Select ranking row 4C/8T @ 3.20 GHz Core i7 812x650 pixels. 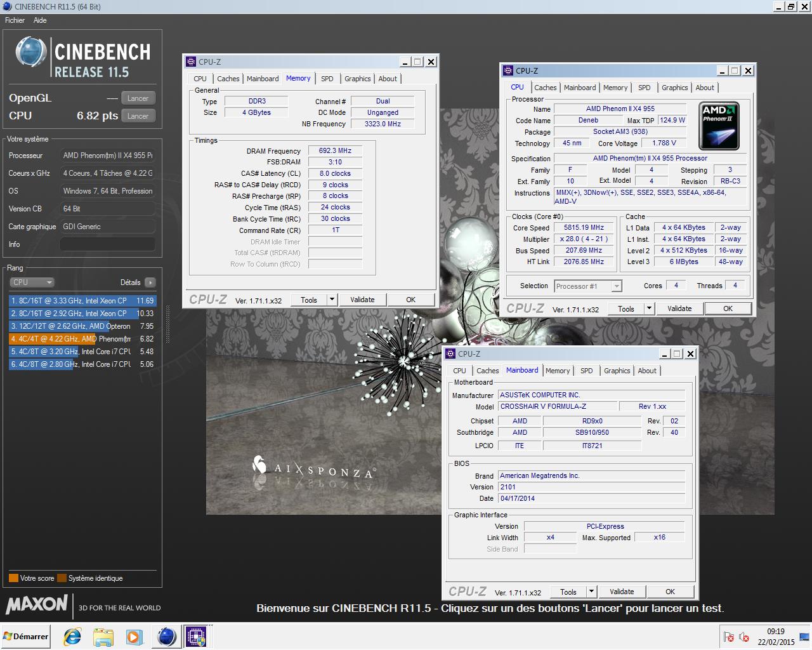[82, 352]
